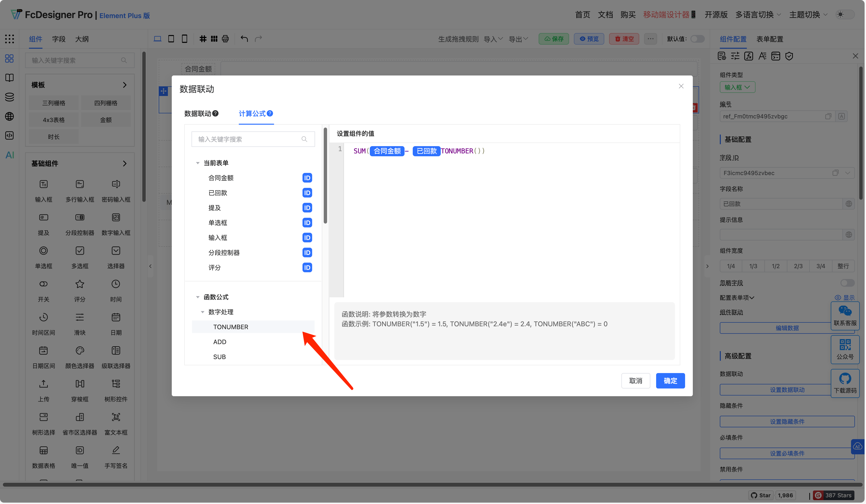866x504 pixels.
Task: Click the undo arrow icon in the toolbar
Action: [x=244, y=39]
